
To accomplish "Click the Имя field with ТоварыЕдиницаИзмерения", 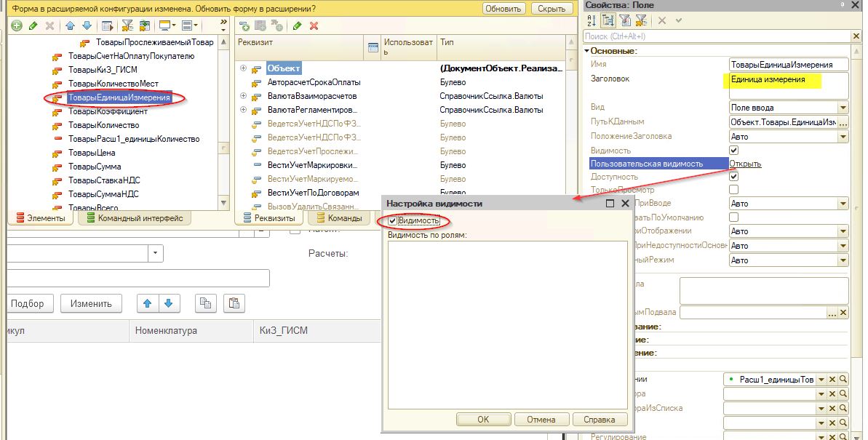I will pyautogui.click(x=789, y=65).
